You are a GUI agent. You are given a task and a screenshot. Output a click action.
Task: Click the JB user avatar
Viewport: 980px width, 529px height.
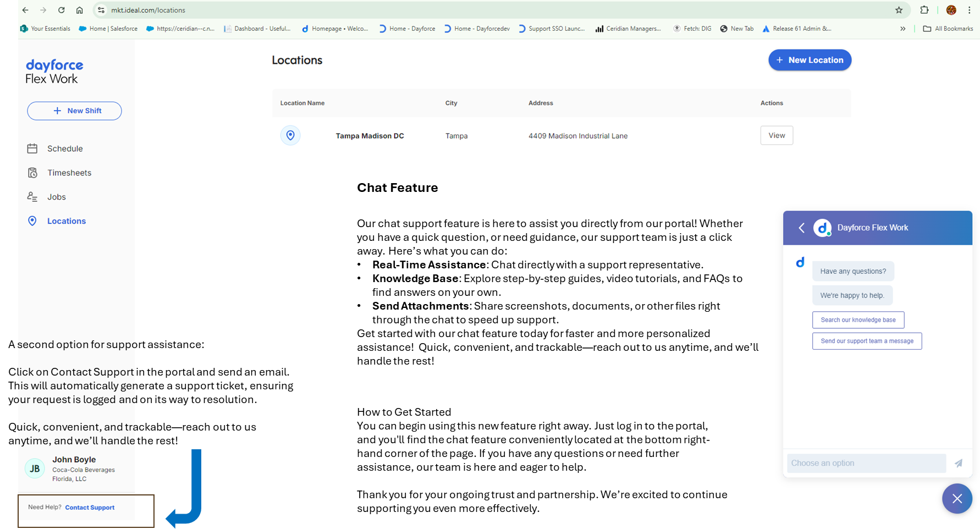[35, 469]
